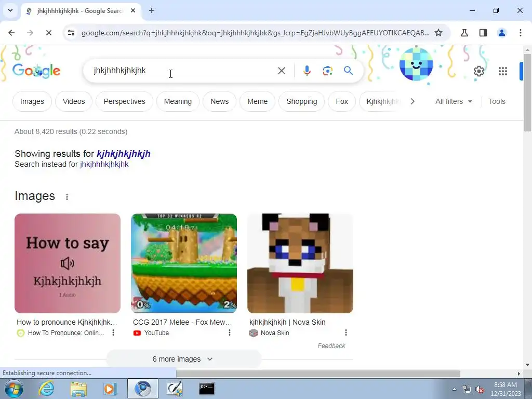Open options for the Nova Skin result

(x=345, y=332)
